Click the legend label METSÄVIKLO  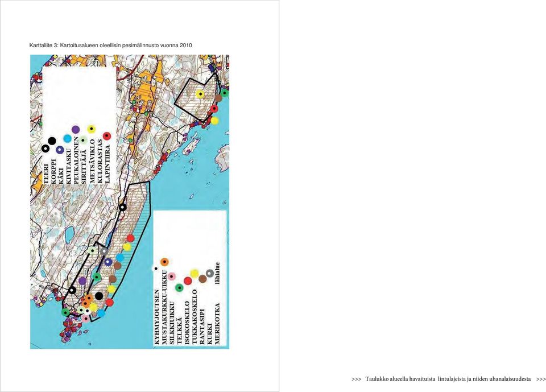point(92,162)
